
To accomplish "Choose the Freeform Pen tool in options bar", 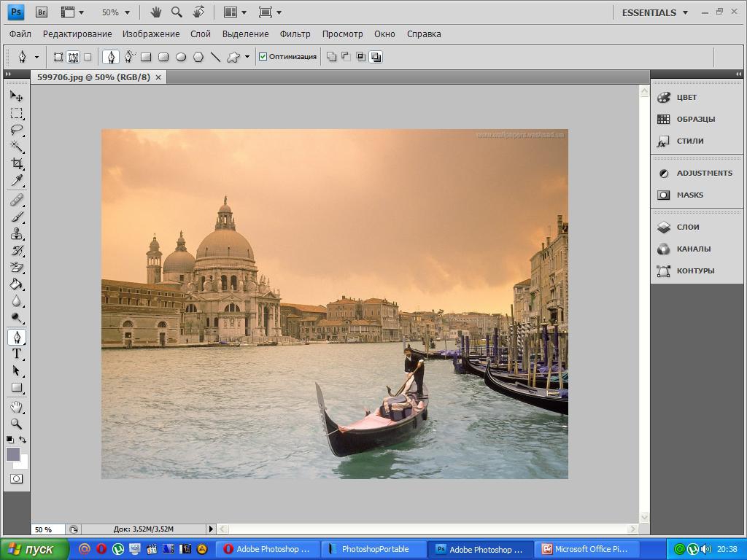I will pos(129,57).
